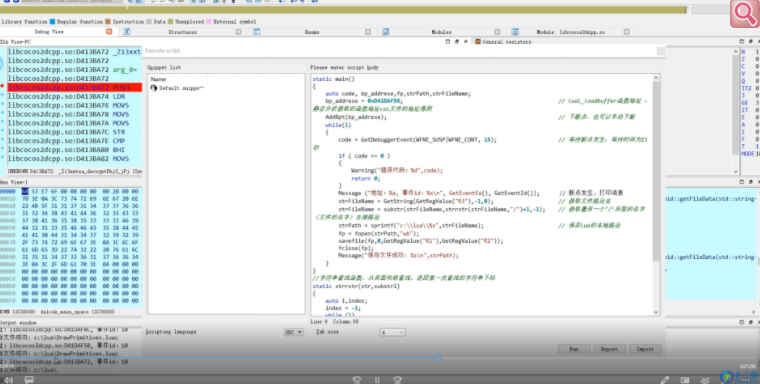Click the pencil annotate icon in player bar
760x384 pixels.
(x=665, y=380)
